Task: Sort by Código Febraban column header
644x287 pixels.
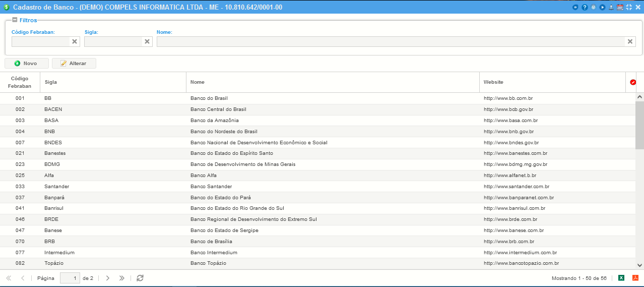Action: click(20, 82)
